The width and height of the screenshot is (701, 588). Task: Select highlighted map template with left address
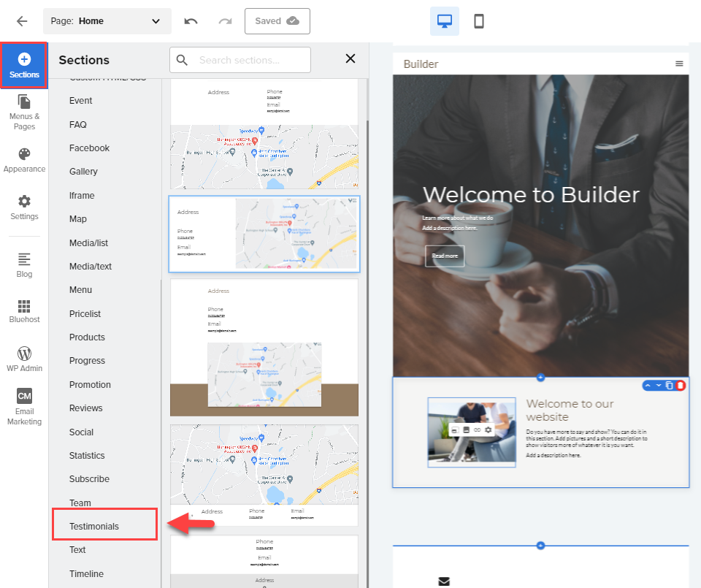coord(264,234)
